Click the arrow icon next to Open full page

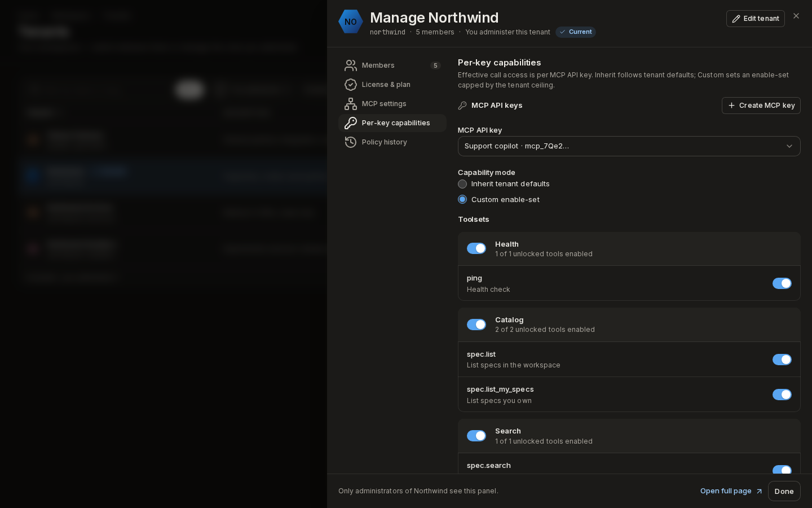point(759,491)
